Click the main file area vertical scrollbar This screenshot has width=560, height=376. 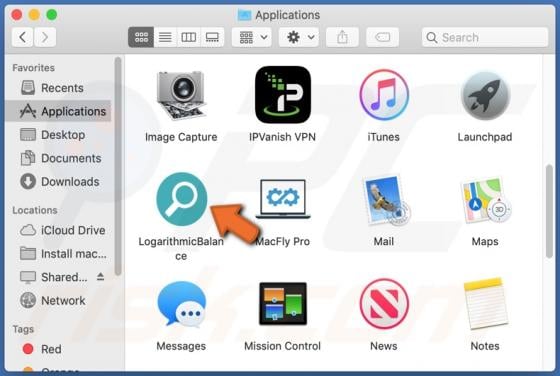click(549, 211)
